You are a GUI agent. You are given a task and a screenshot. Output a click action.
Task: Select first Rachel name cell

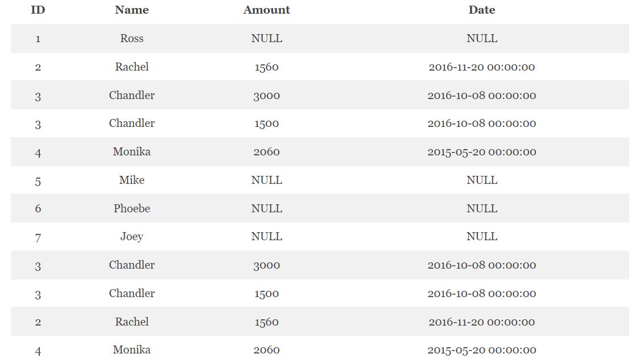132,67
